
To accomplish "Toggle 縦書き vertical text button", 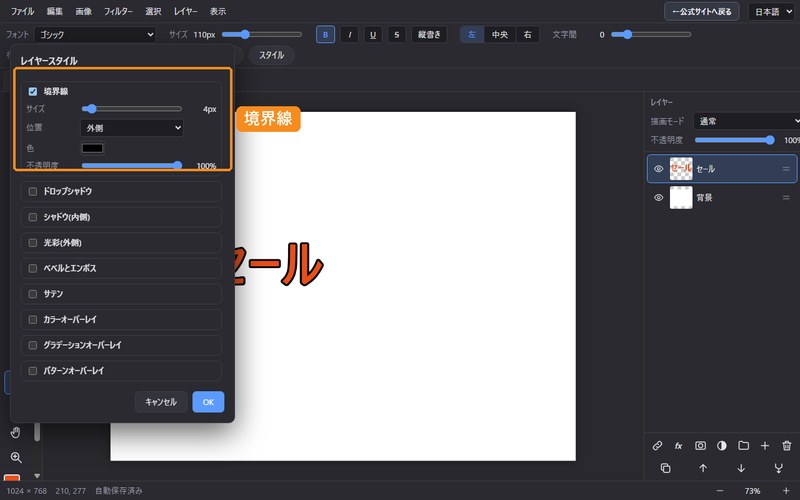I will click(x=429, y=35).
